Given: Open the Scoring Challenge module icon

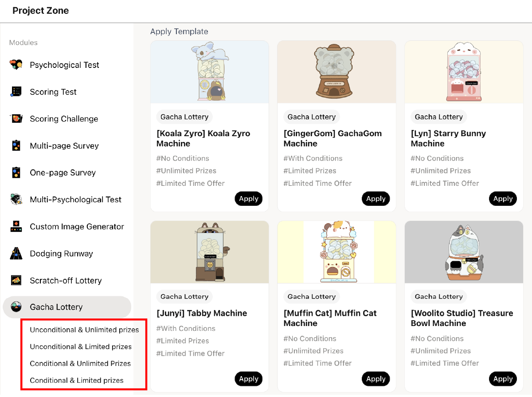Looking at the screenshot, I should [16, 119].
